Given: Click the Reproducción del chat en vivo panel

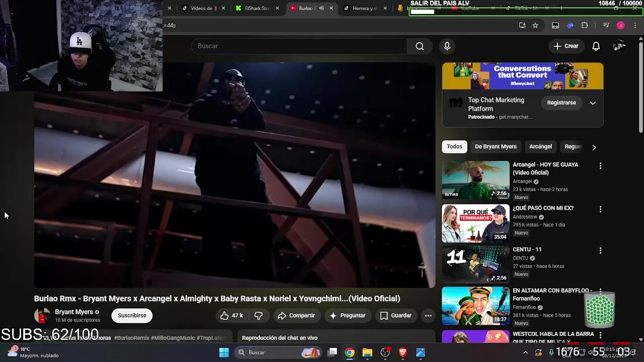Looking at the screenshot, I should tap(336, 337).
